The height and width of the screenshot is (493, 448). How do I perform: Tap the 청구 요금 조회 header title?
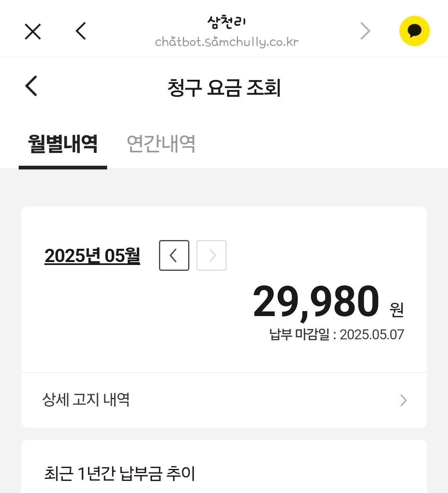point(224,88)
